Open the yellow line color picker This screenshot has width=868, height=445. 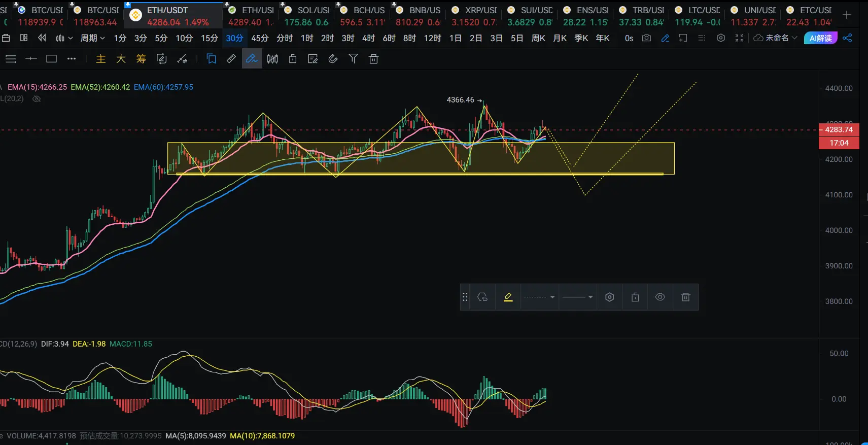point(508,297)
